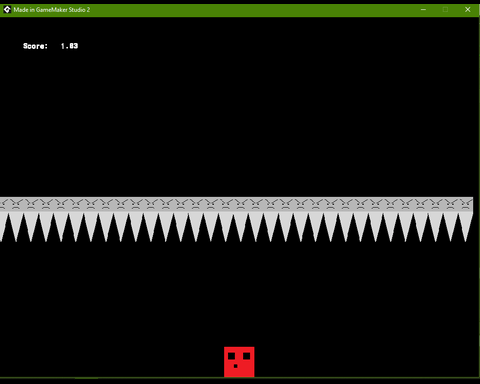Click the "Made in GameMaker Studio 2" title text

coord(52,10)
